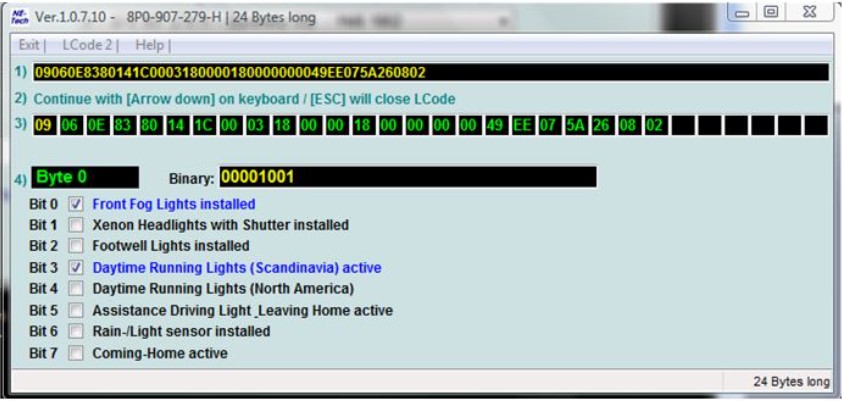Select byte cell 49

[497, 125]
